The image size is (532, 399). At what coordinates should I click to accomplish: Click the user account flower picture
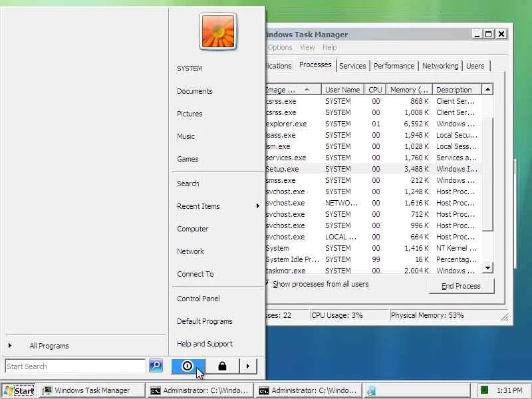[218, 31]
